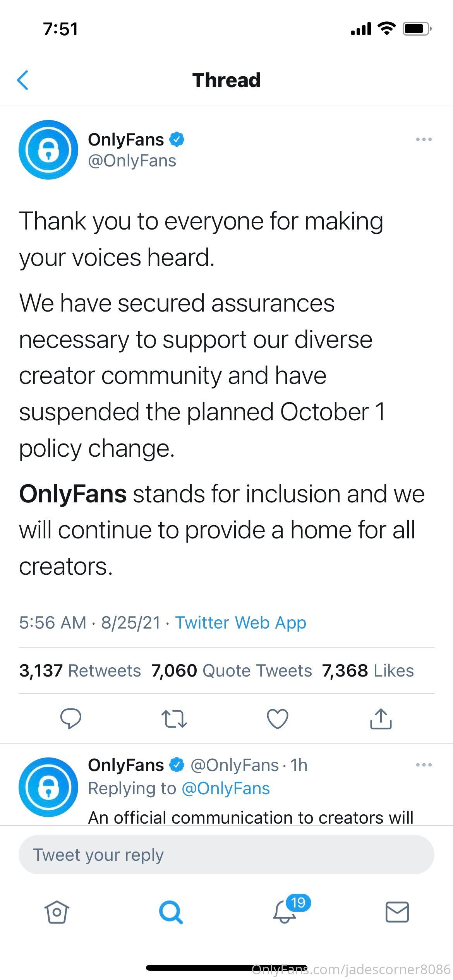View the 3,137 Retweets list
This screenshot has height=980, width=453.
[80, 670]
